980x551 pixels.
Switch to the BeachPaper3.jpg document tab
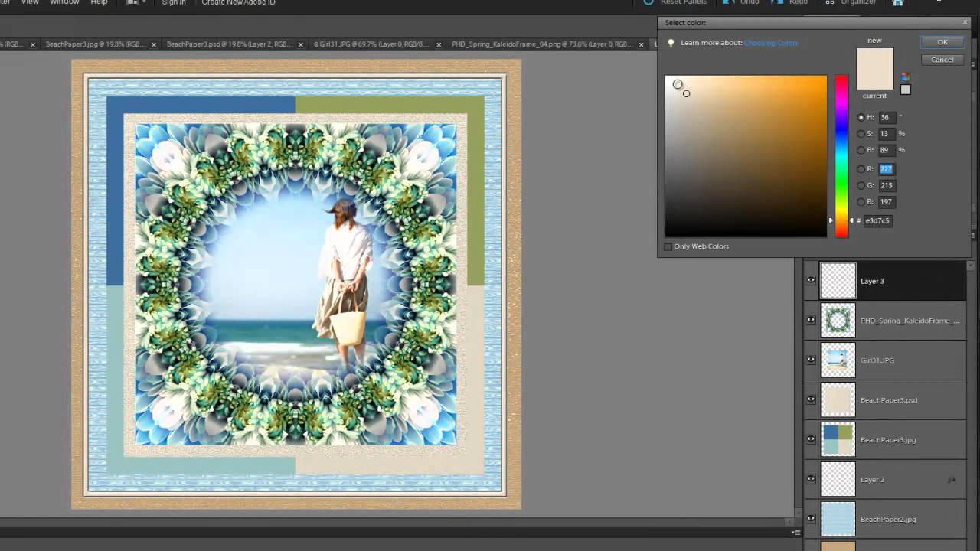pyautogui.click(x=95, y=44)
